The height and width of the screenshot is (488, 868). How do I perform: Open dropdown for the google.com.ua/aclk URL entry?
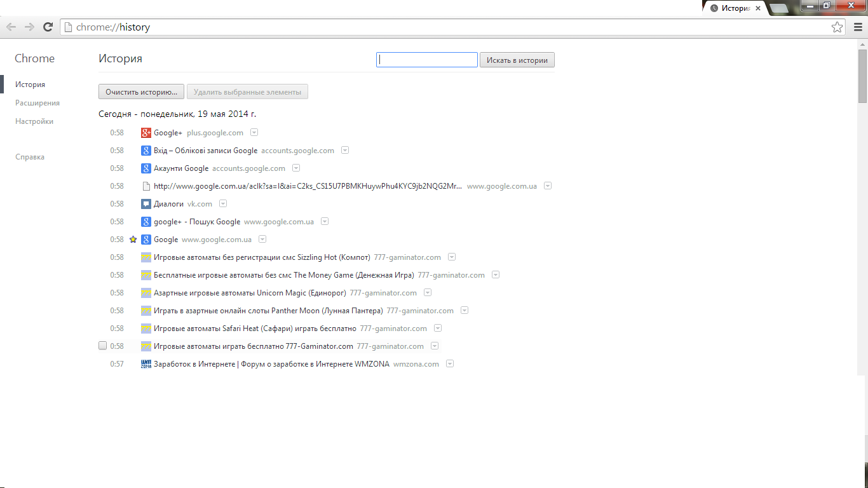coord(548,186)
